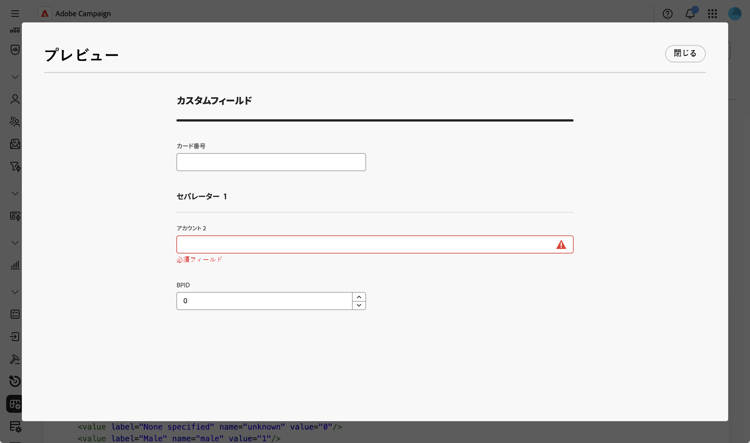Click the カード番号 label

(x=191, y=146)
